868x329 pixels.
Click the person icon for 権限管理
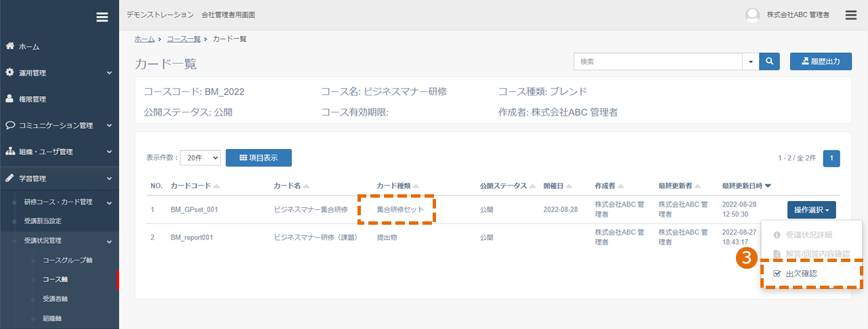pos(9,99)
